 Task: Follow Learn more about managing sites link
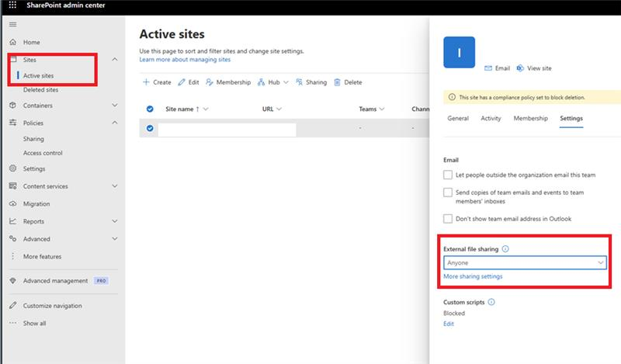(185, 60)
